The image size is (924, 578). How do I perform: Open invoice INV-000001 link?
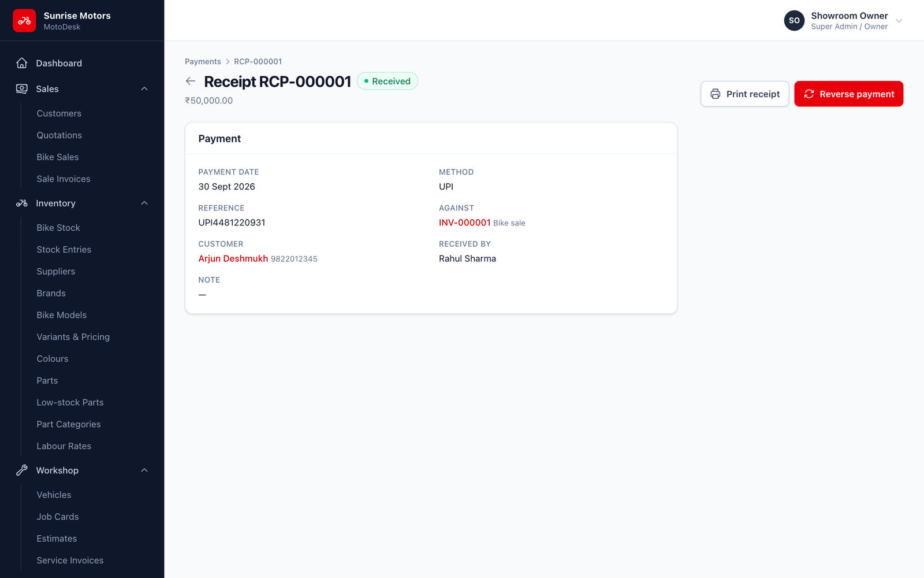pos(464,223)
